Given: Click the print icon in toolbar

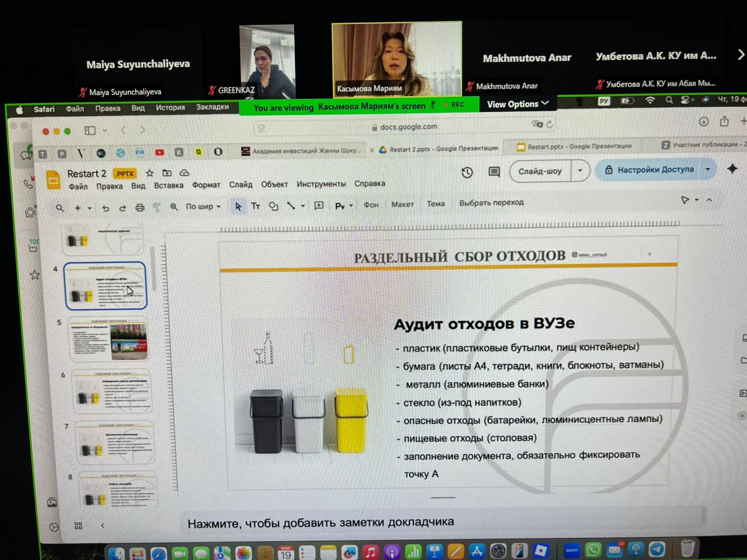Looking at the screenshot, I should tap(140, 208).
